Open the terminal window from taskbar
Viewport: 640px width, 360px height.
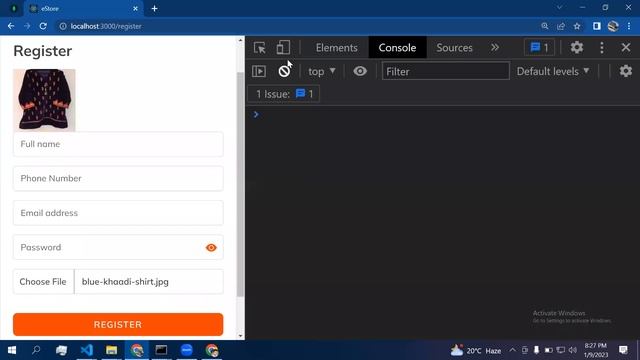161,350
